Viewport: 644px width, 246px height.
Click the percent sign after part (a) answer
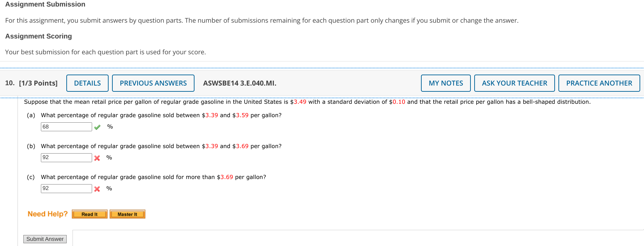tap(109, 127)
